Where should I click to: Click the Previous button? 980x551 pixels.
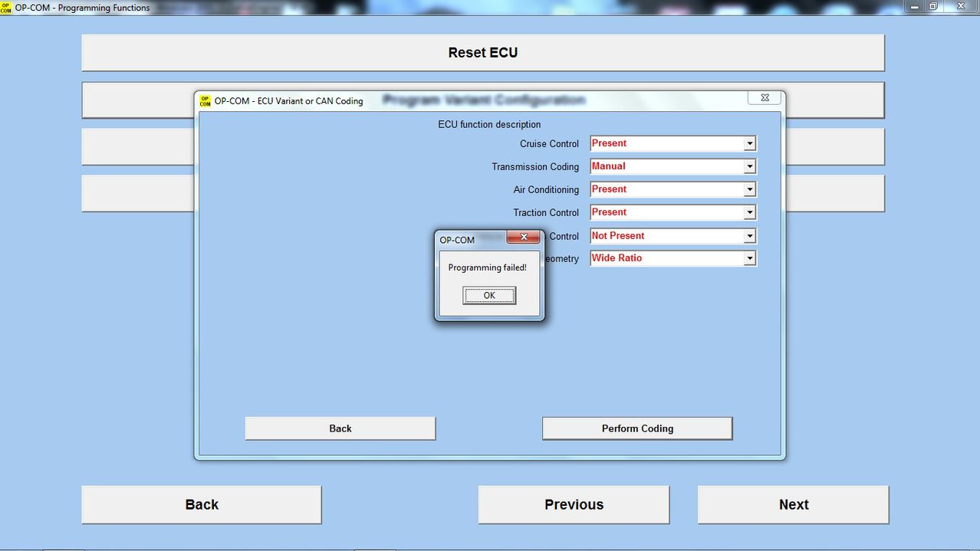click(574, 504)
